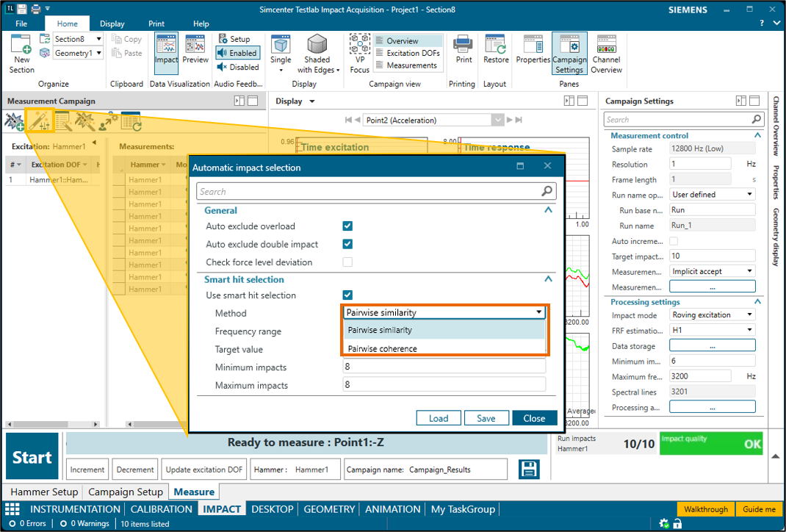The image size is (786, 532).
Task: Collapse the Smart hit selection section
Action: [x=547, y=279]
